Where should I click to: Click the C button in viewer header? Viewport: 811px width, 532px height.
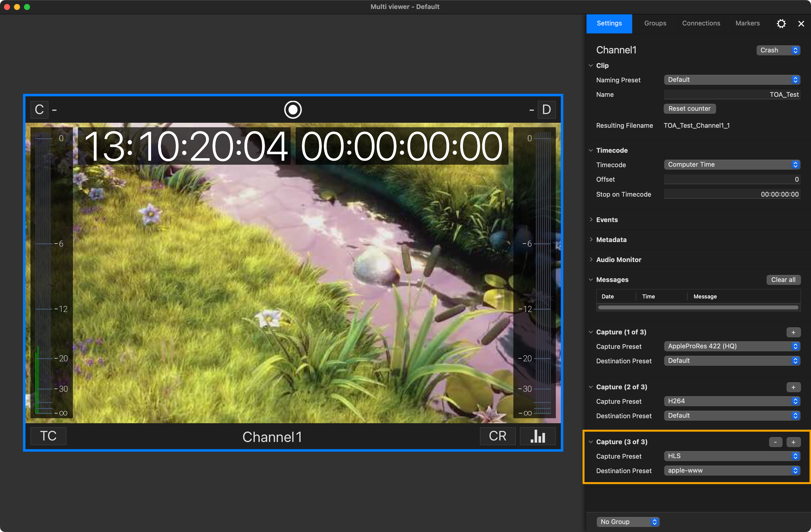coord(39,110)
